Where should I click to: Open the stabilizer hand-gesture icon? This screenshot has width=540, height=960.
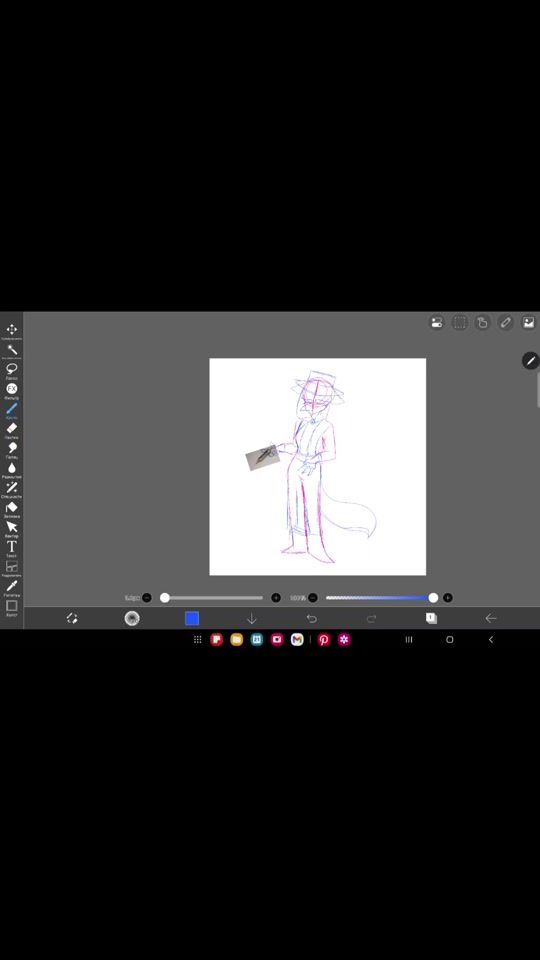coord(482,323)
